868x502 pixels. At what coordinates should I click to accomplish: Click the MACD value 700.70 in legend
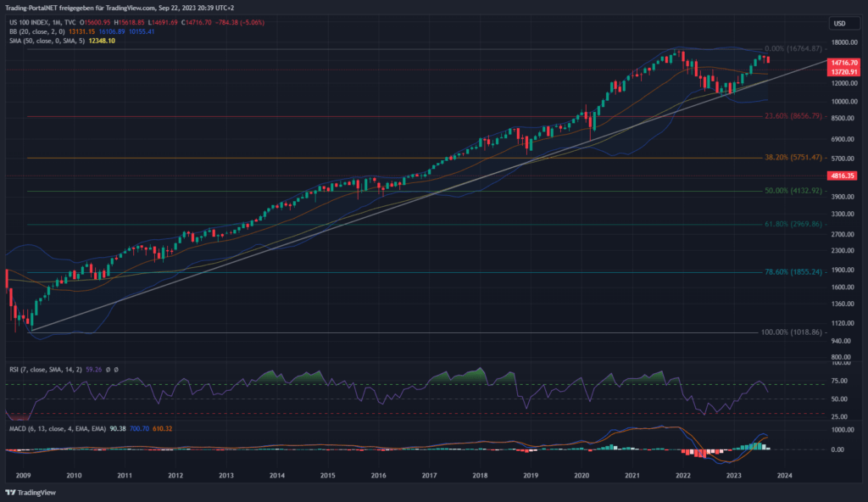139,429
